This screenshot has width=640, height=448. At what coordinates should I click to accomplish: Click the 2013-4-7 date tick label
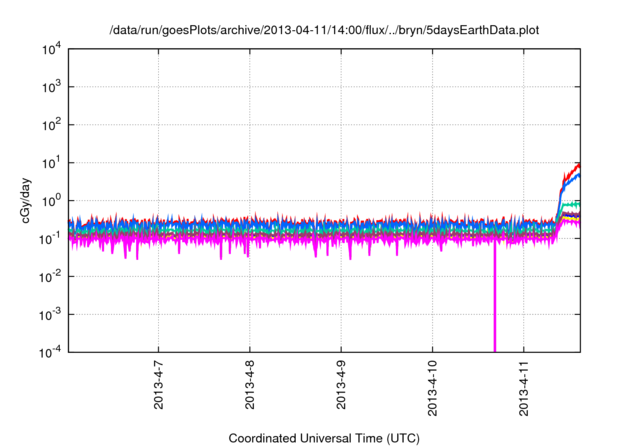click(158, 385)
